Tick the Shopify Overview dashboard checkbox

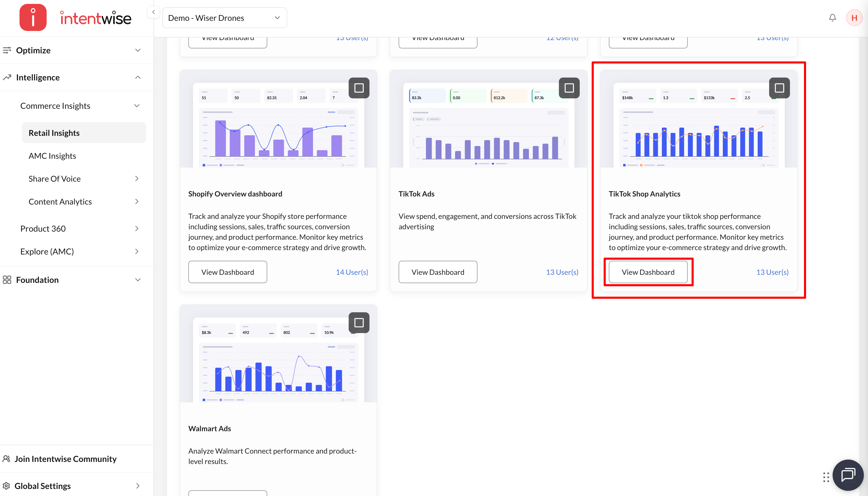coord(359,88)
